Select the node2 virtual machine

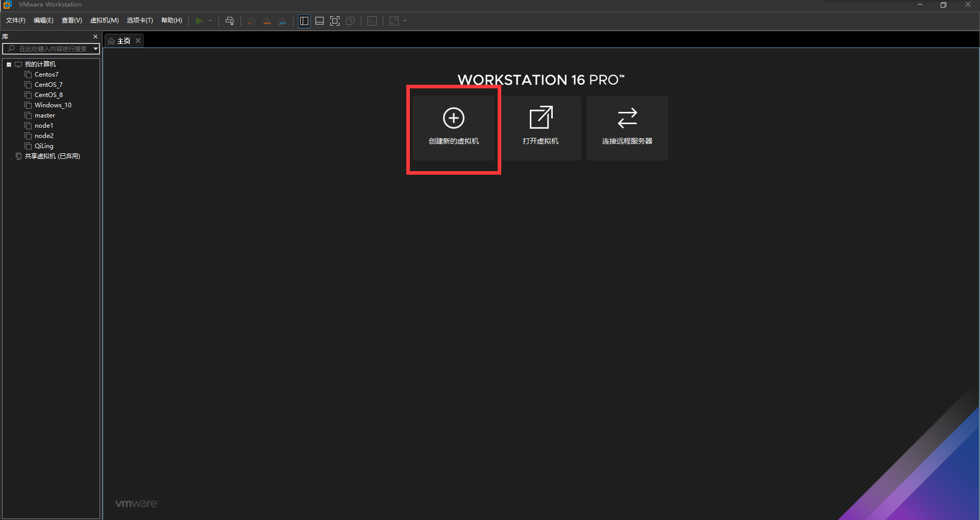[x=44, y=136]
